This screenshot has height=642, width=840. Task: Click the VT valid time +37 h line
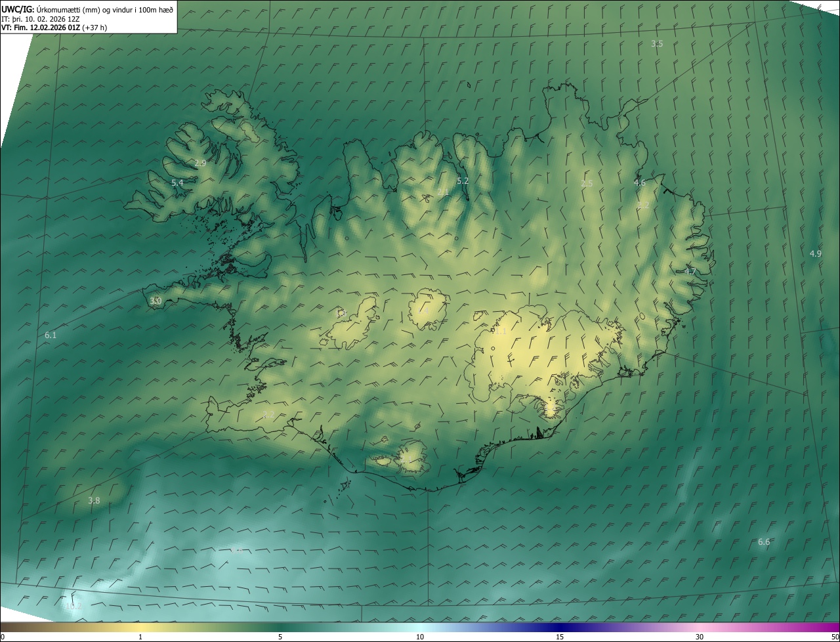point(54,28)
